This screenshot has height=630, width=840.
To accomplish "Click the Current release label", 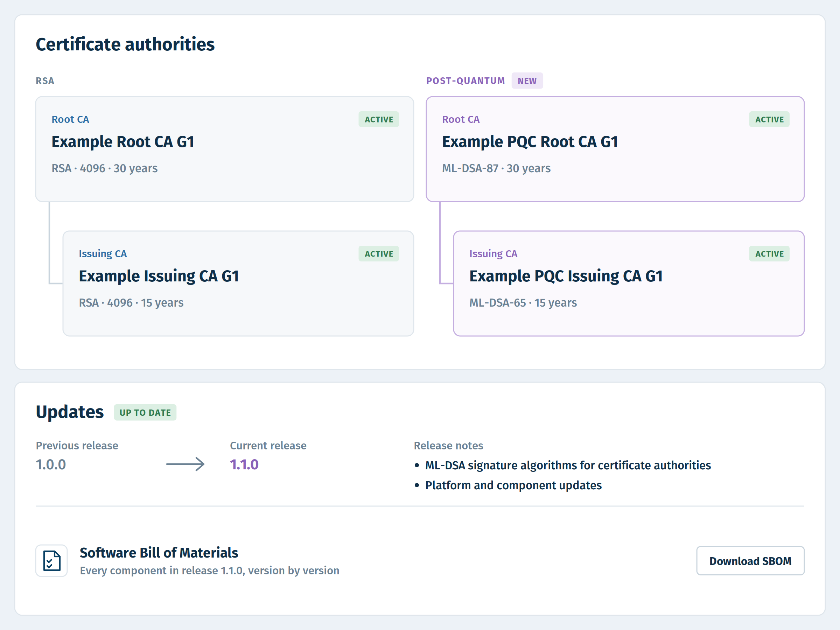I will [268, 446].
